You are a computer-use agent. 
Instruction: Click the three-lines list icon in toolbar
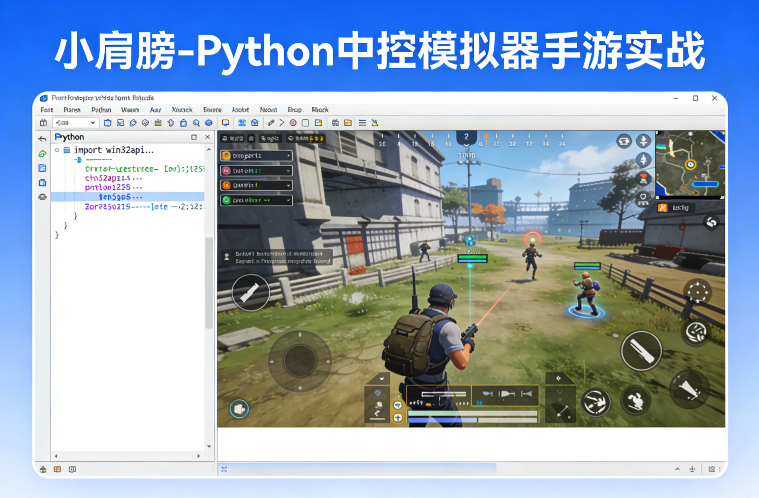[x=362, y=123]
